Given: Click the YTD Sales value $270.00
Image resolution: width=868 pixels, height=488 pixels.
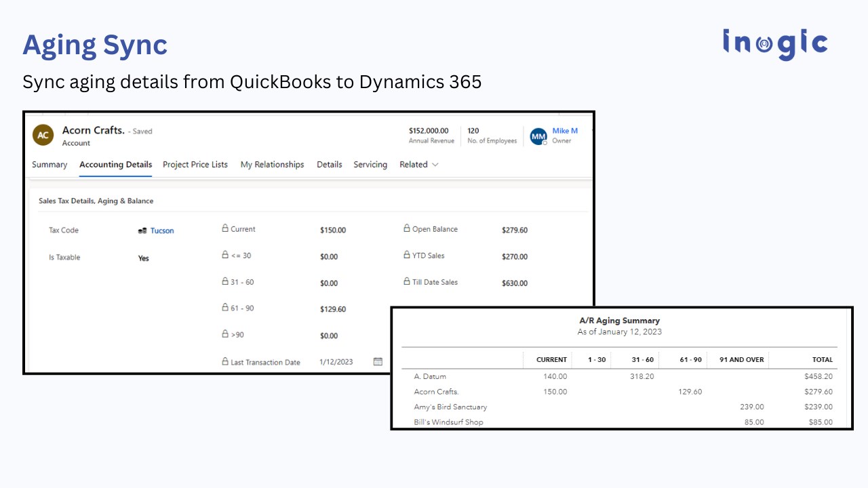Looking at the screenshot, I should coord(515,257).
